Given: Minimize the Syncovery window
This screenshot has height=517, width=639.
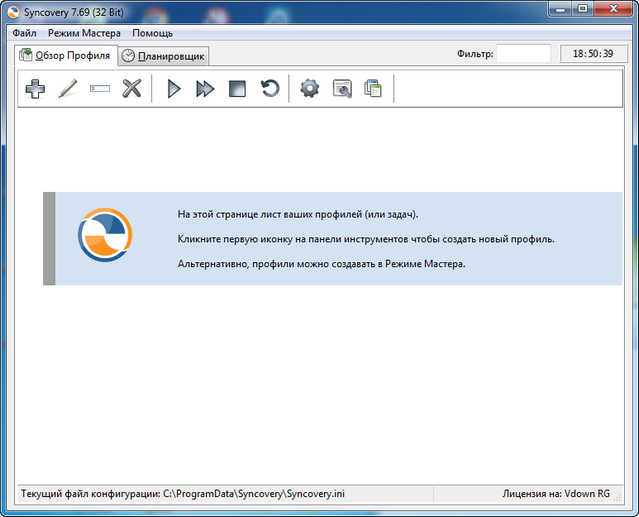Looking at the screenshot, I should pyautogui.click(x=561, y=9).
